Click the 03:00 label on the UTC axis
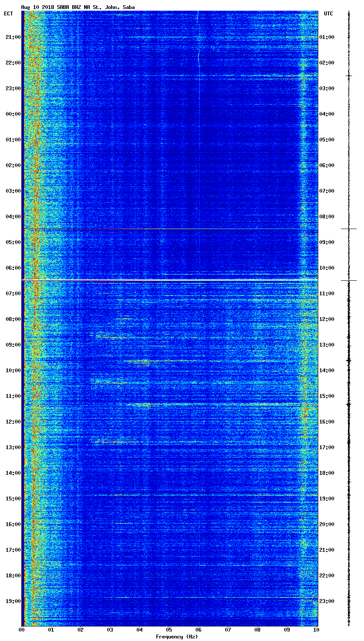This screenshot has height=641, width=364. point(327,88)
